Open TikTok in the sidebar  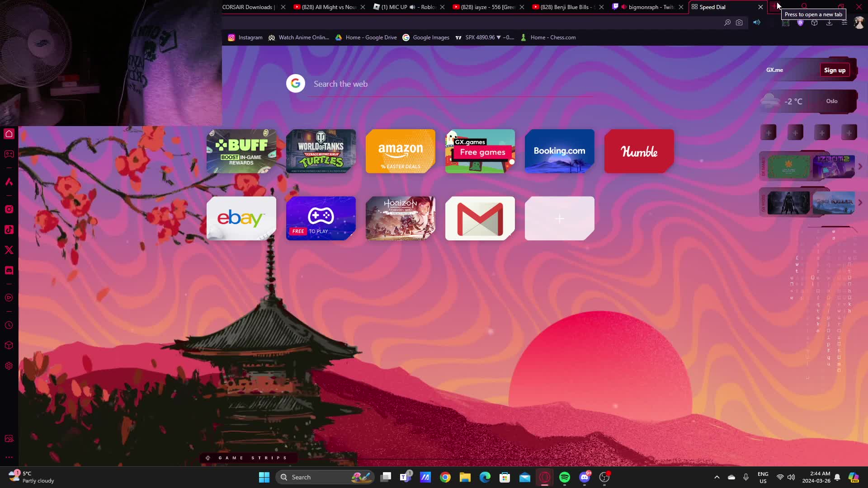coord(9,230)
